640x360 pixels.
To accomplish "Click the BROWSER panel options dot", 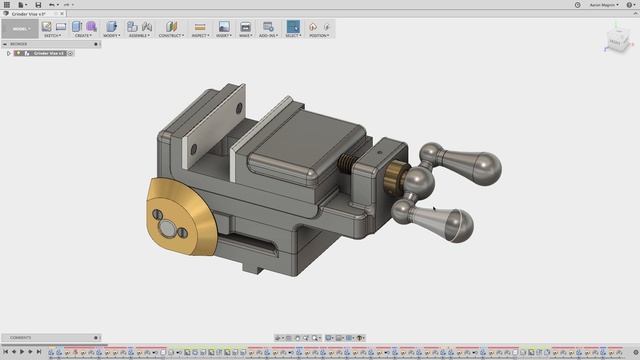I will tap(96, 44).
